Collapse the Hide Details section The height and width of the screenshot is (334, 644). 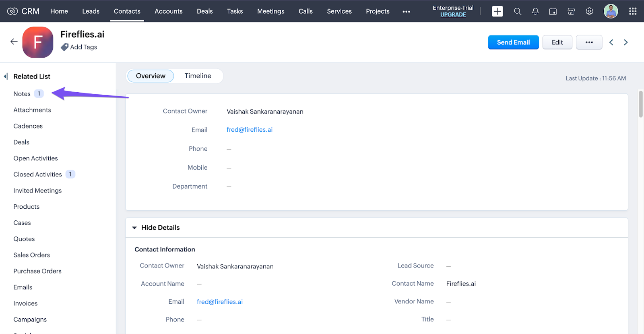[x=134, y=228]
